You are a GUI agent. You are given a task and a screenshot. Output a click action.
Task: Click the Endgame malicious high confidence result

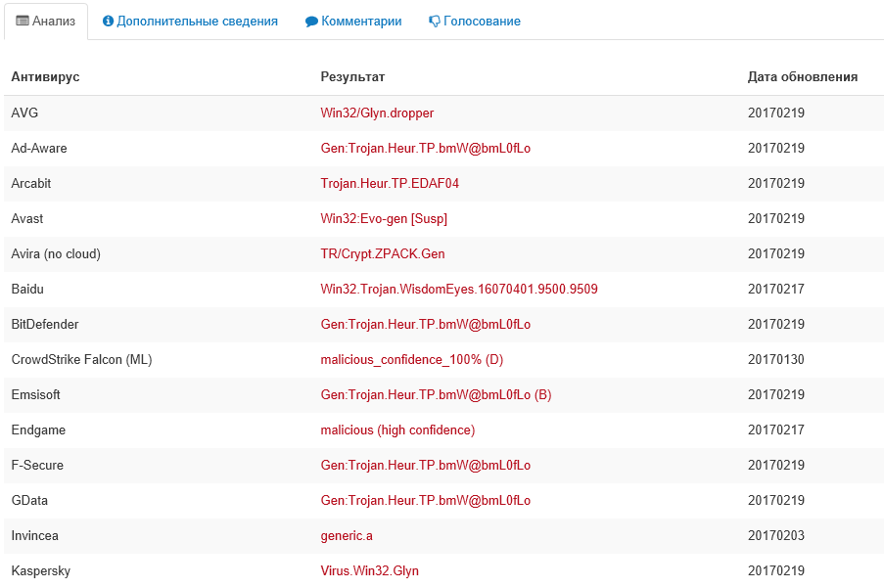coord(397,430)
